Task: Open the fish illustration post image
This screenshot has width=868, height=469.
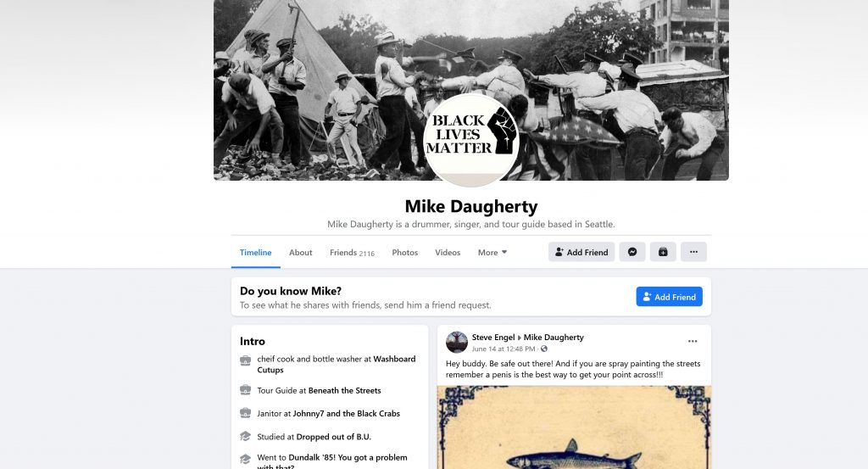Action: 574,427
